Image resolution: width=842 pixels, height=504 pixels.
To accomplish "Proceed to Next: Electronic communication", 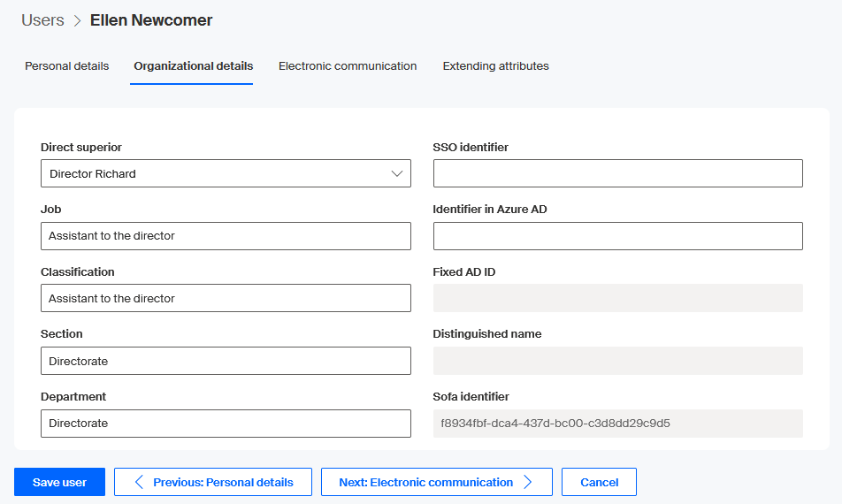I will pyautogui.click(x=436, y=482).
